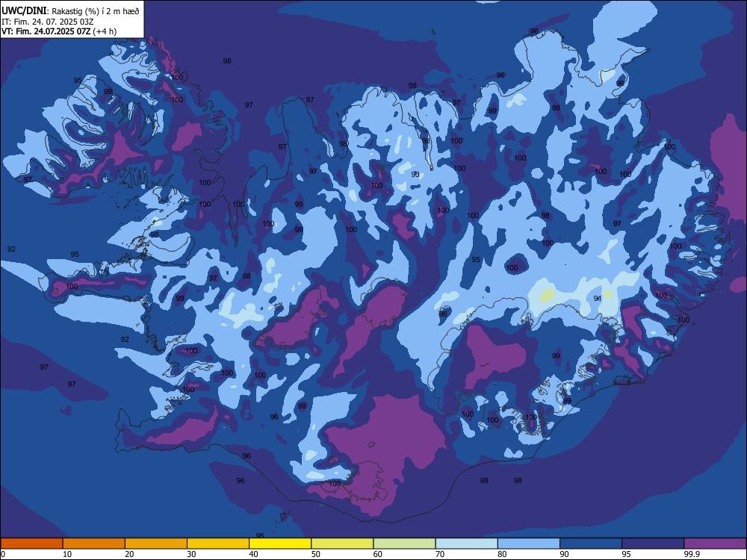Click the '30' label on the legend scale
Screen dimensions: 747x560
(x=191, y=554)
